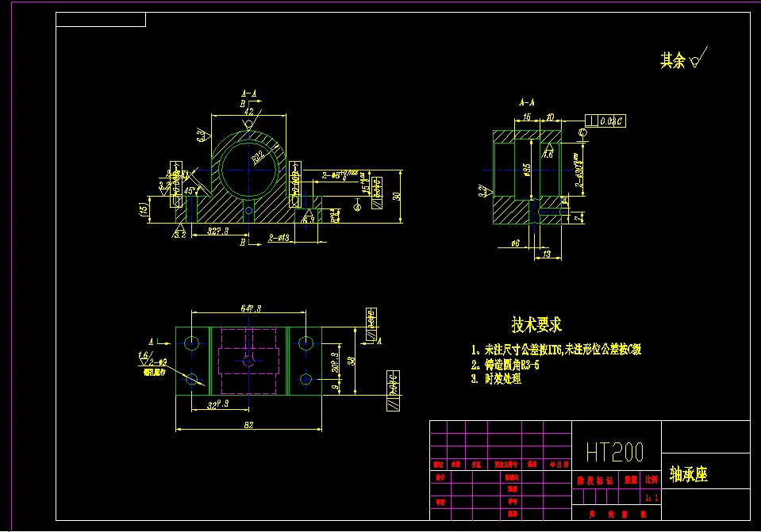Image resolution: width=761 pixels, height=532 pixels.
Task: Select the 45° angle dimension
Action: click(190, 191)
